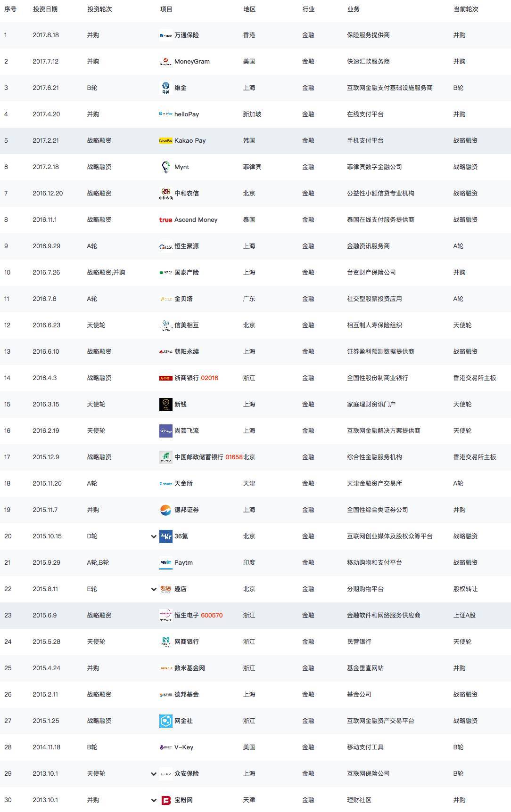Click the 36氪 blue logo icon

[x=165, y=536]
